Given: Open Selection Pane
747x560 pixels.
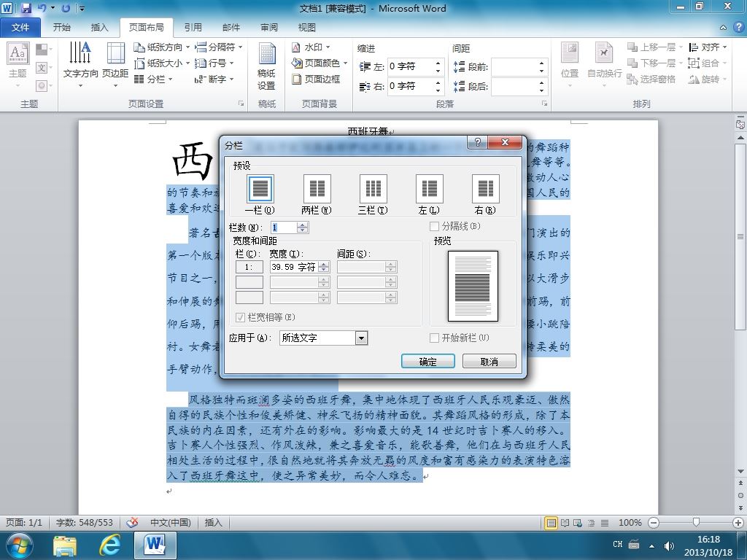Looking at the screenshot, I should [651, 79].
